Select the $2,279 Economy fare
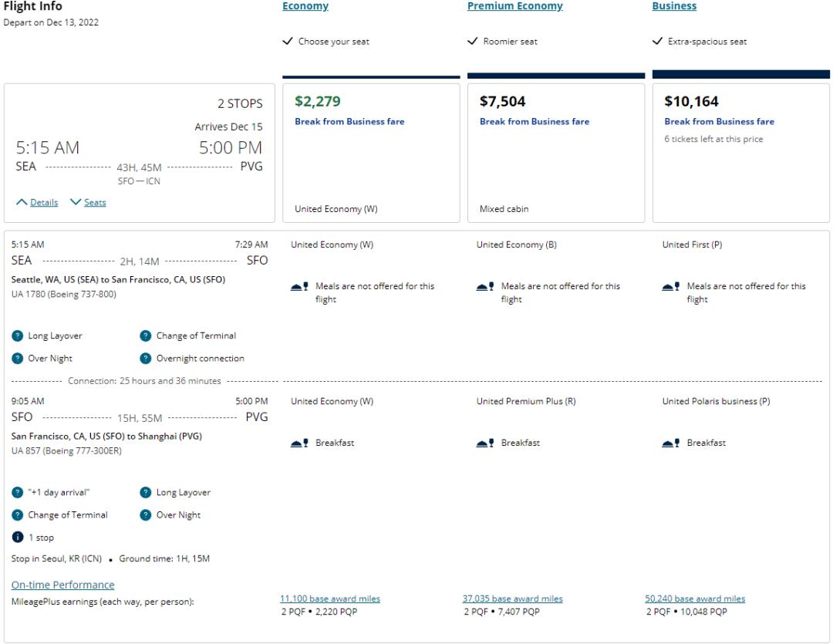 pyautogui.click(x=371, y=150)
